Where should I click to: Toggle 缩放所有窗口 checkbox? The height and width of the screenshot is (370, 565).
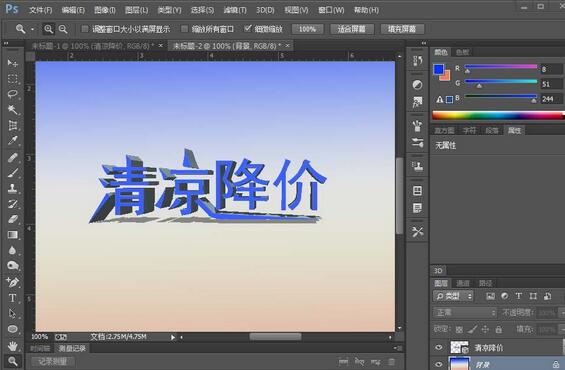click(184, 29)
